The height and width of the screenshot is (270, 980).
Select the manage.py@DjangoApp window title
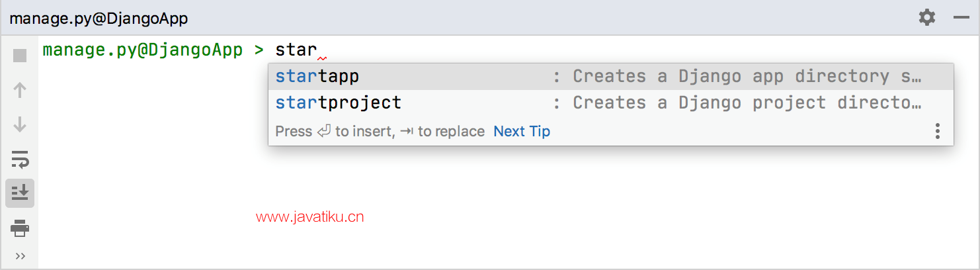(99, 19)
